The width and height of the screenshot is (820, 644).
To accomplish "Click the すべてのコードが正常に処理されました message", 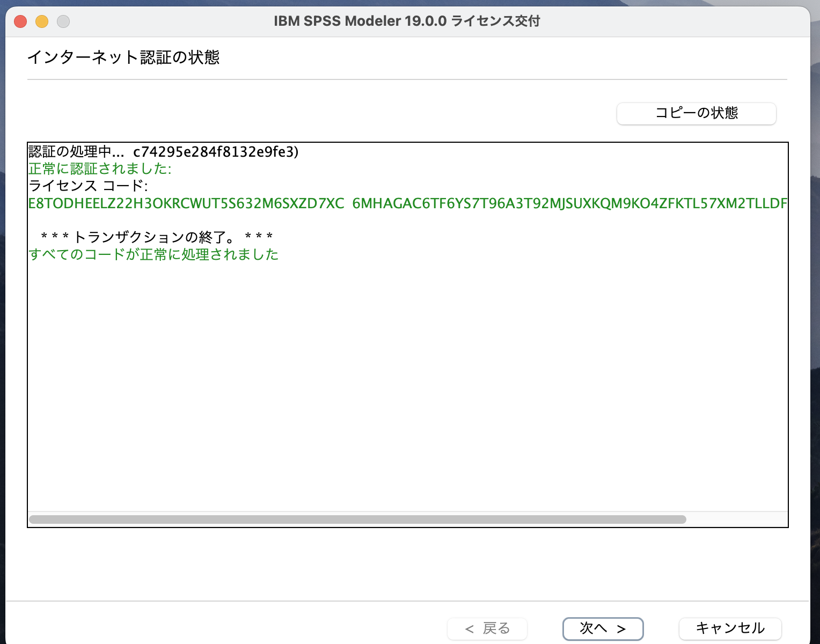I will coord(153,254).
